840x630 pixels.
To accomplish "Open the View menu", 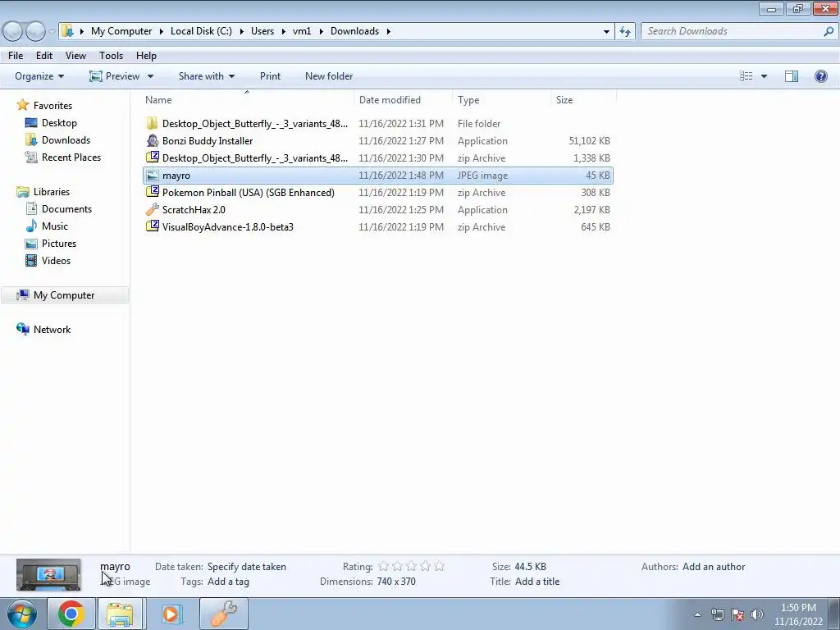I will [75, 56].
